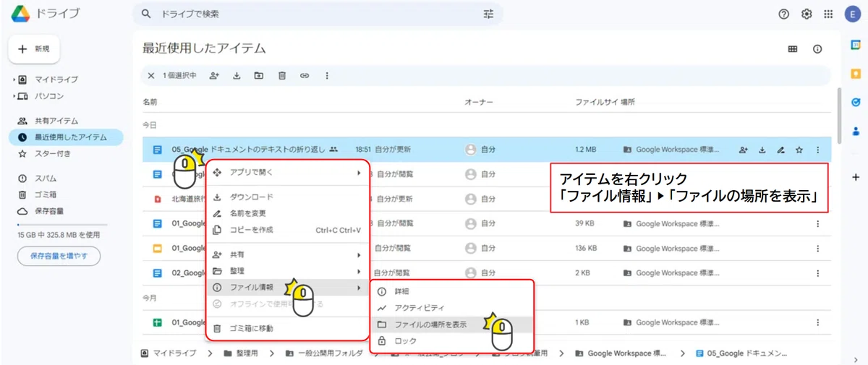The height and width of the screenshot is (365, 868).
Task: Choose 詳細 in the submenu
Action: tap(452, 291)
